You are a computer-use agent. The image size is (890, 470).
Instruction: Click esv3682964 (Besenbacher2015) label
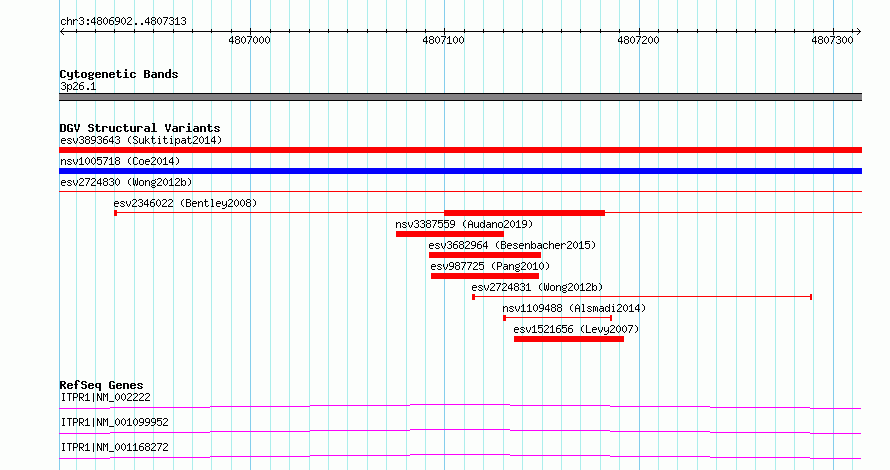click(x=512, y=245)
